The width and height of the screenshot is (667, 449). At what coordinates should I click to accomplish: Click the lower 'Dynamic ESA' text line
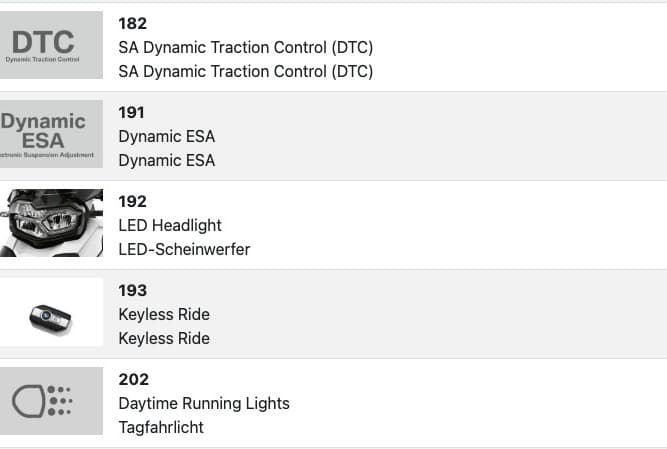[166, 160]
